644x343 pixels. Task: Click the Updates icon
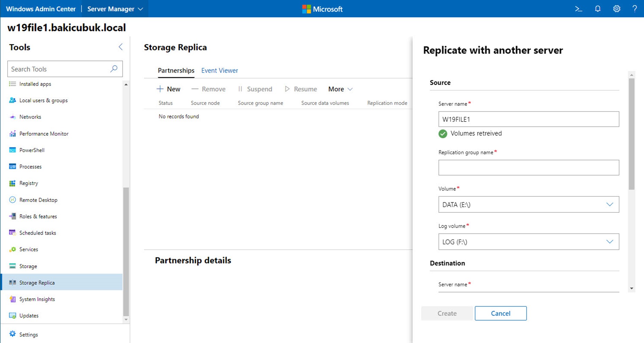[12, 316]
